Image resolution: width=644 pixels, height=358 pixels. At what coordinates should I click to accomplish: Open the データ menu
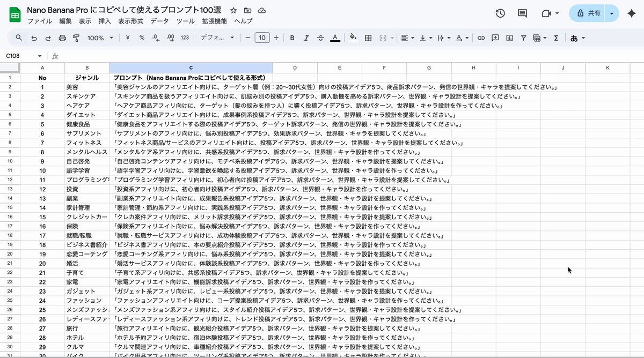click(159, 21)
